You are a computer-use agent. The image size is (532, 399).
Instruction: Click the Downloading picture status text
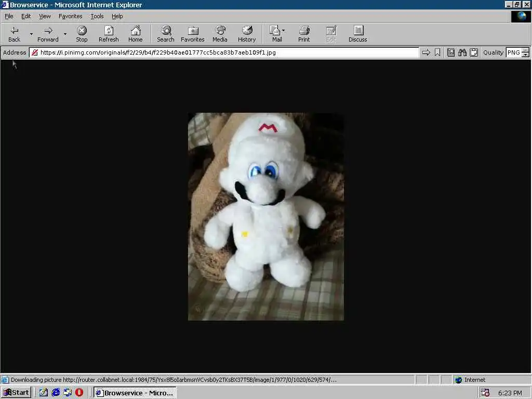tap(174, 380)
